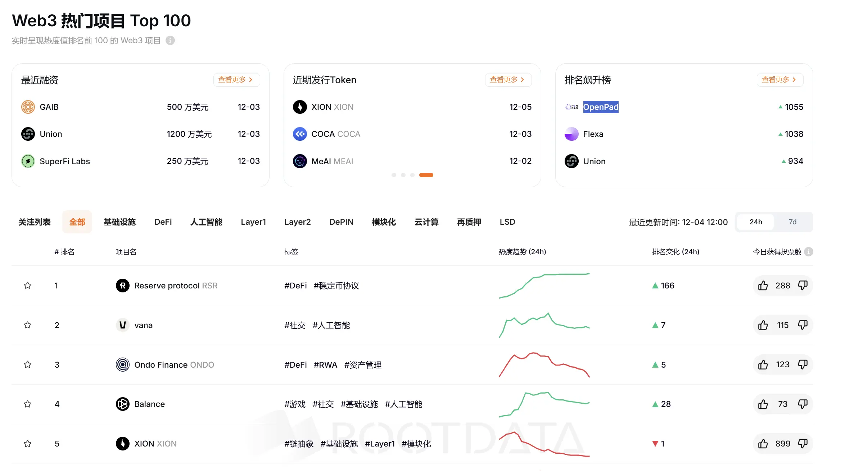Click the GAIB project logo

28,107
